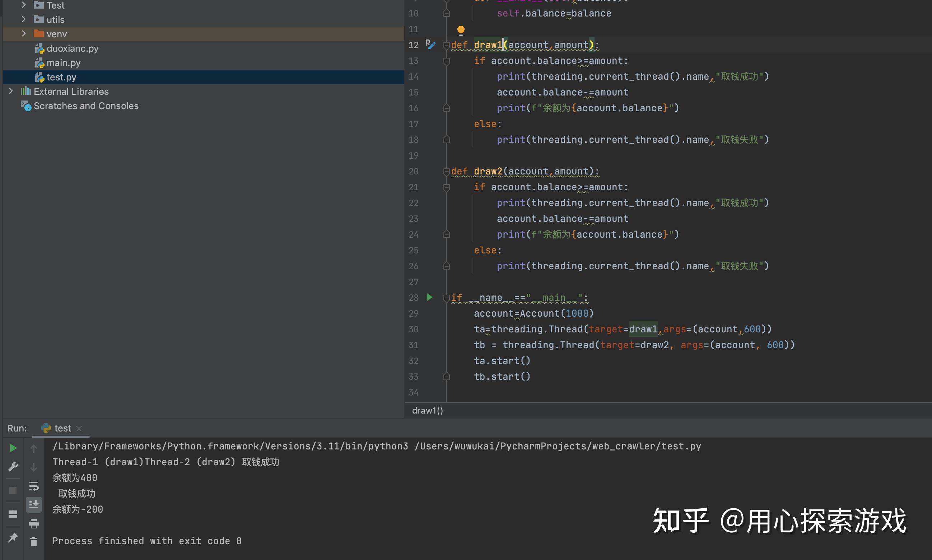
Task: Rerun the test script with the green play icon
Action: (x=13, y=448)
